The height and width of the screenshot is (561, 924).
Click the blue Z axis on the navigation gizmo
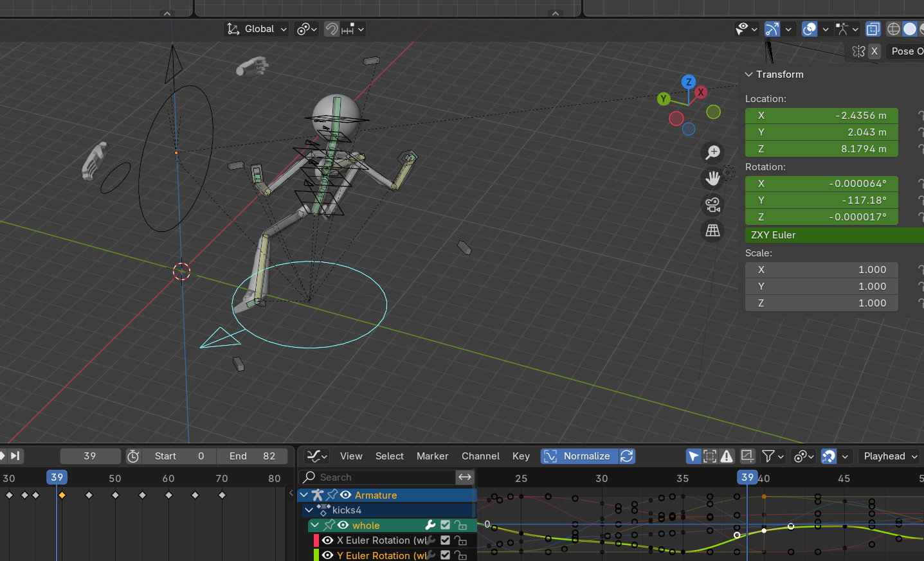689,82
